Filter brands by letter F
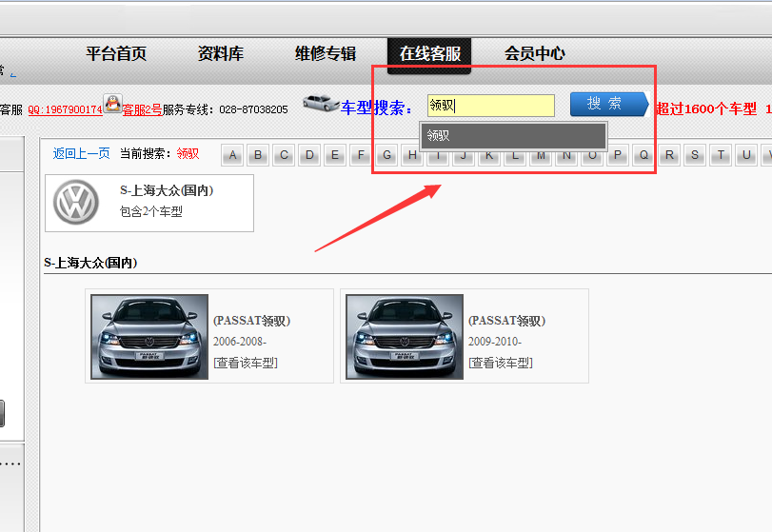 tap(361, 155)
